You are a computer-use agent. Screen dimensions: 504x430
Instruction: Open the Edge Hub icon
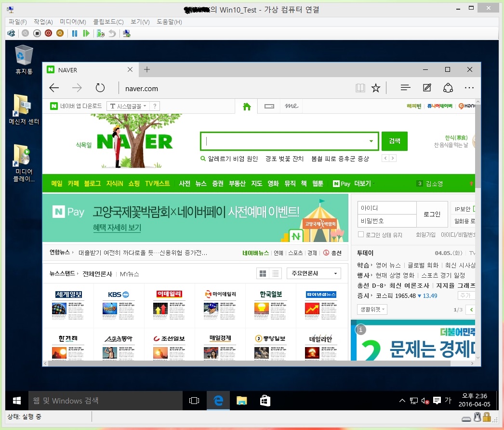tap(405, 87)
